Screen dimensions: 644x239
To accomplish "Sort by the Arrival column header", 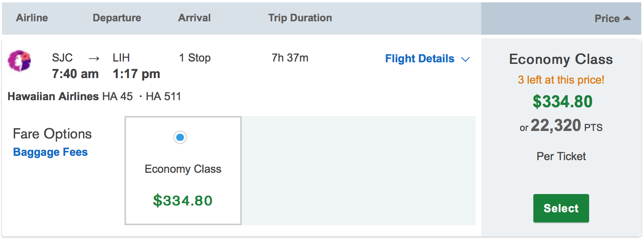I will click(194, 18).
